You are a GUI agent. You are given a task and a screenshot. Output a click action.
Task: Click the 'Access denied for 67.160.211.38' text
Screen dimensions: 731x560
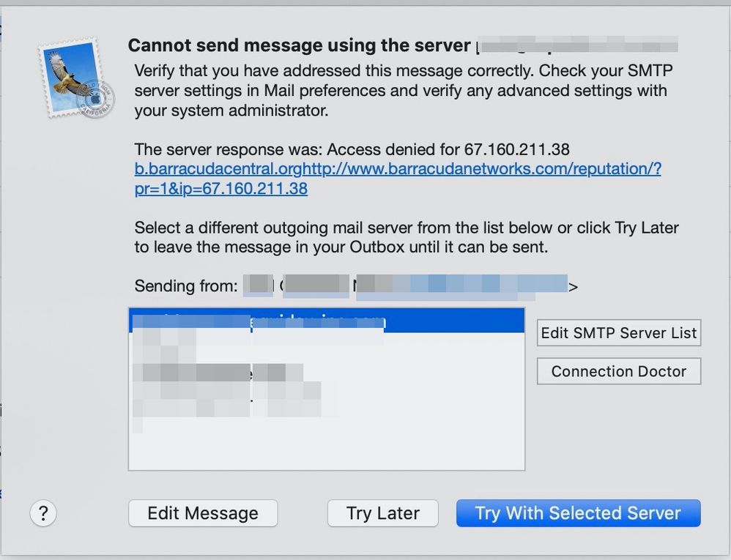tap(448, 149)
